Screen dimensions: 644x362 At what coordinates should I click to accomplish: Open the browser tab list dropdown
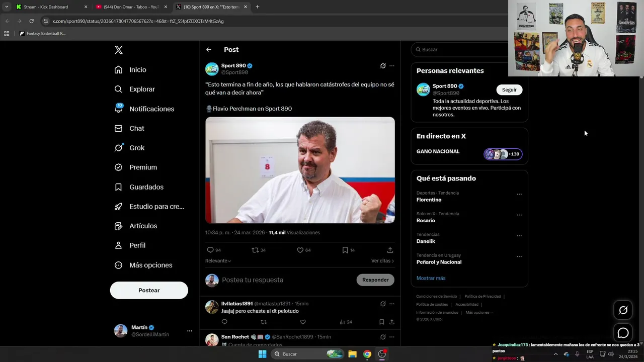7,7
